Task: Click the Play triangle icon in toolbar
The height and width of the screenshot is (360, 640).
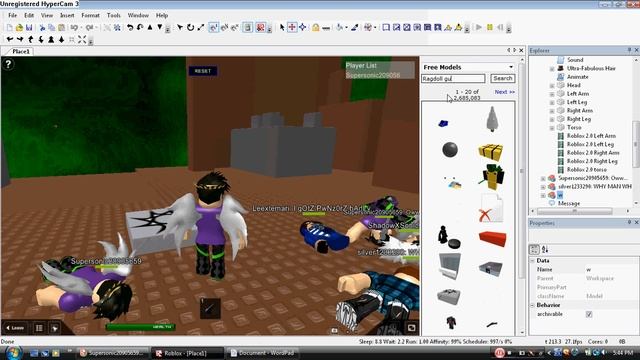Action: point(479,28)
